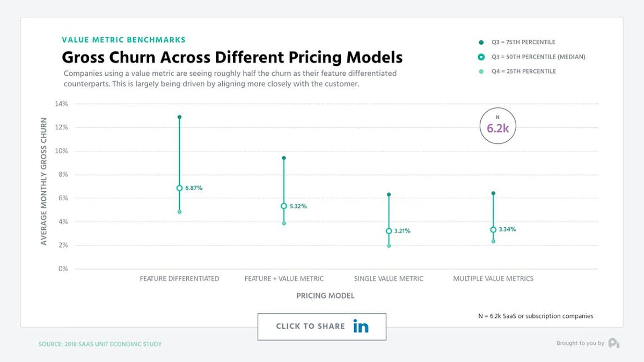Click the N = 6.2k circle badge
Viewport: 644px width, 362px height.
(x=497, y=126)
